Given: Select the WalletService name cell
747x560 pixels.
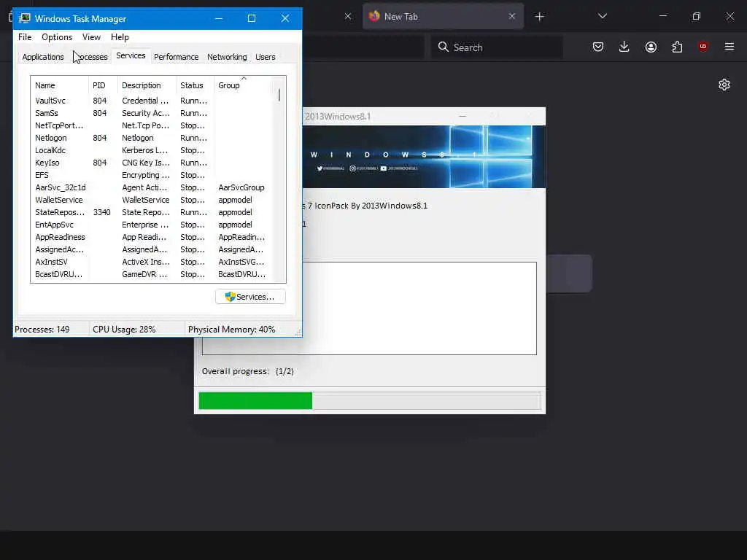Looking at the screenshot, I should [x=59, y=200].
